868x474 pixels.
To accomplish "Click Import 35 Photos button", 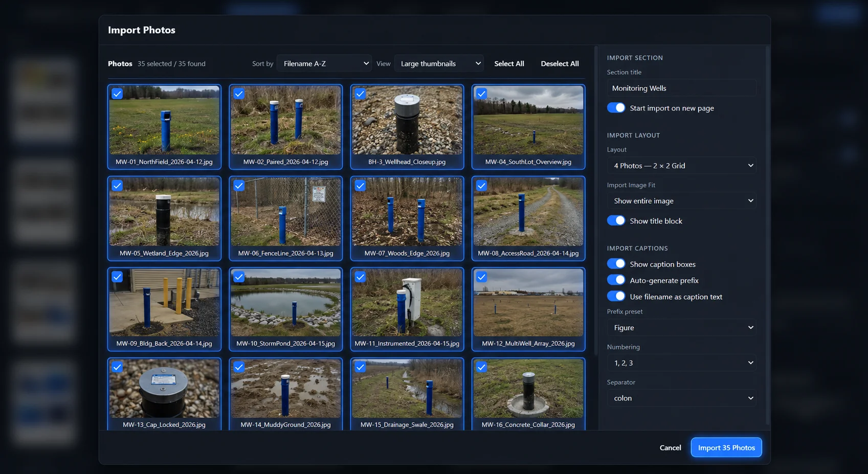I will point(726,447).
